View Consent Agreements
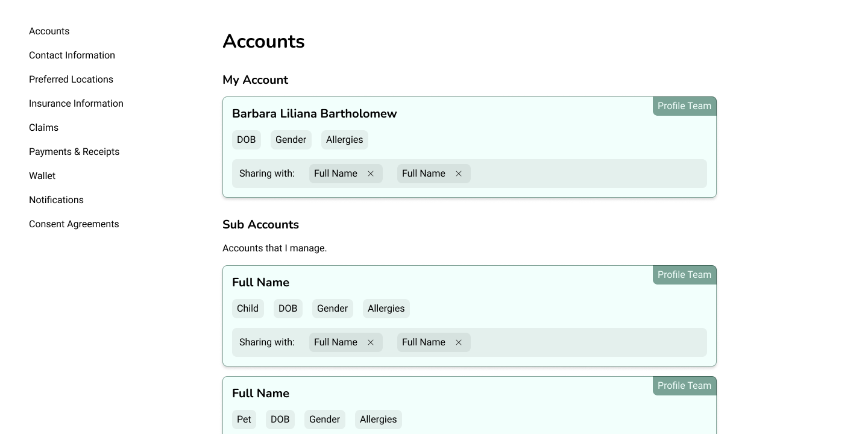 (74, 224)
